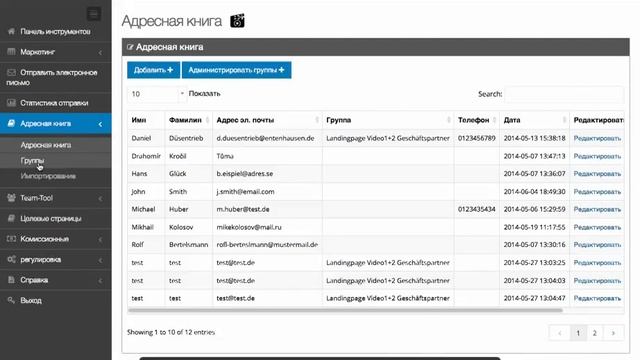Viewport: 640px width, 360px height.
Task: Click Редактировать link for Michael Huber
Action: (x=597, y=209)
